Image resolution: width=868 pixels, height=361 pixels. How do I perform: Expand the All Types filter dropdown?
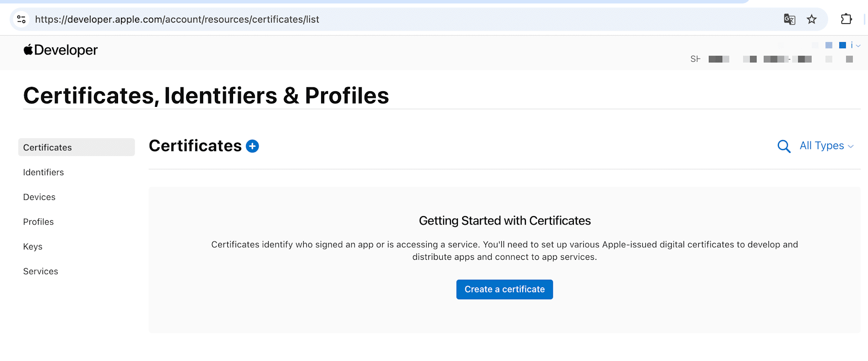[826, 146]
